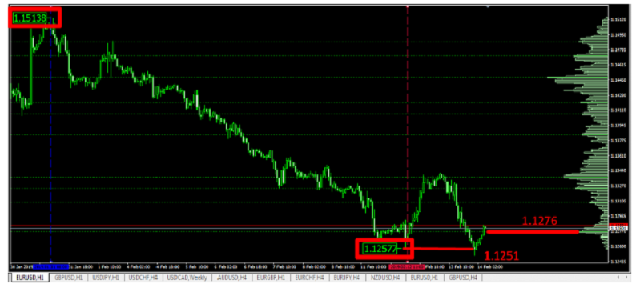Switch to the EURGBP,H1 chart tab
This screenshot has height=288, width=644.
click(x=271, y=278)
